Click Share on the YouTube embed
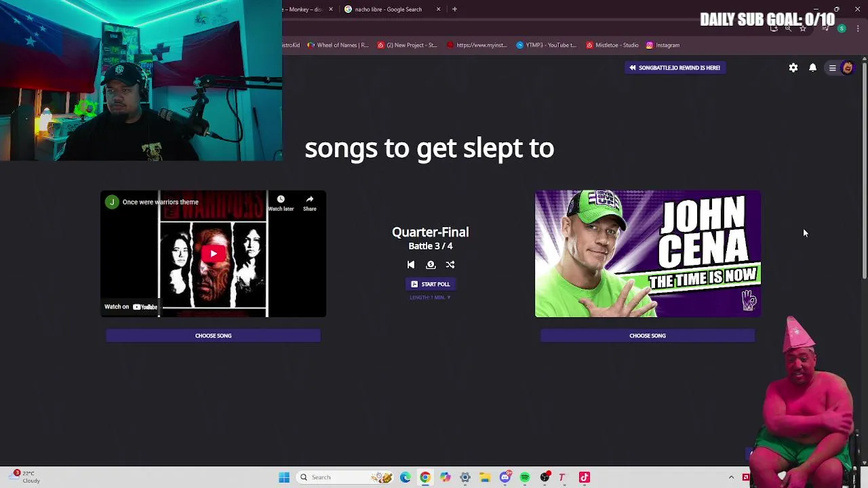 (310, 203)
